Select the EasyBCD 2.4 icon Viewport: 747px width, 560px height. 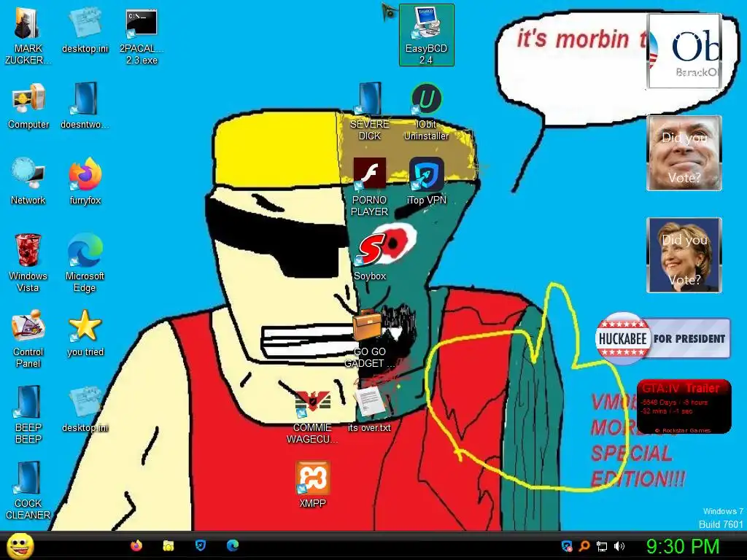pyautogui.click(x=426, y=36)
